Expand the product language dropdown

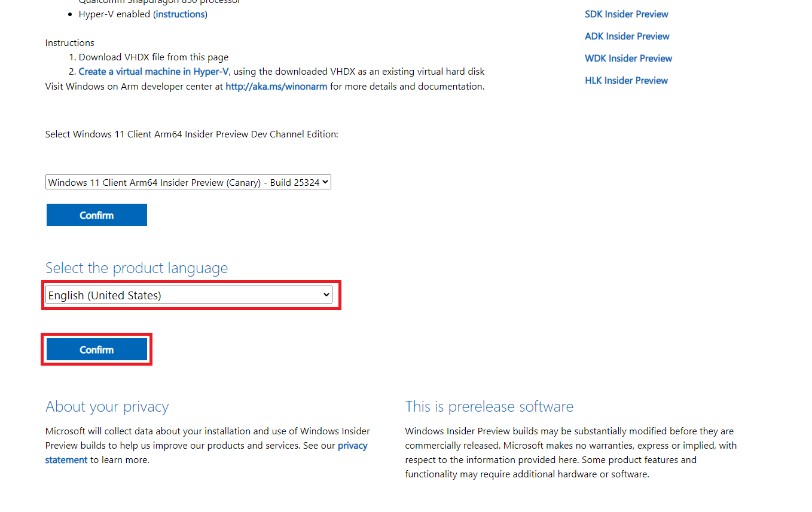coord(189,295)
